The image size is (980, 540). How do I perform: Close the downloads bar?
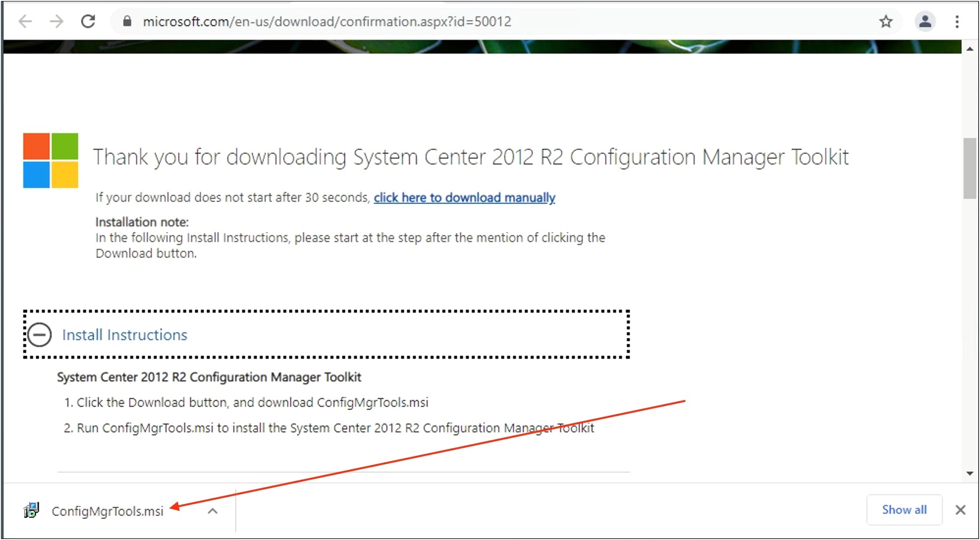[961, 510]
